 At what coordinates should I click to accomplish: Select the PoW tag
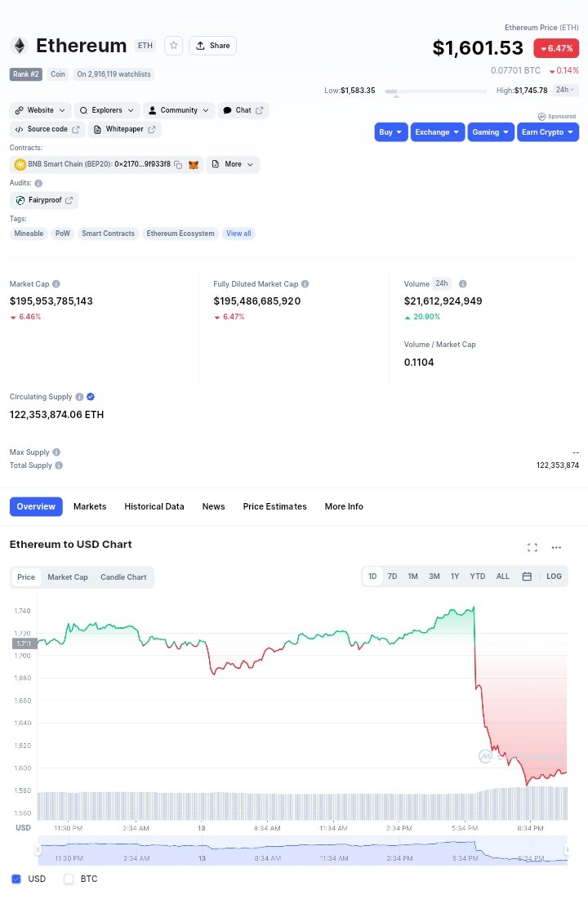(62, 234)
